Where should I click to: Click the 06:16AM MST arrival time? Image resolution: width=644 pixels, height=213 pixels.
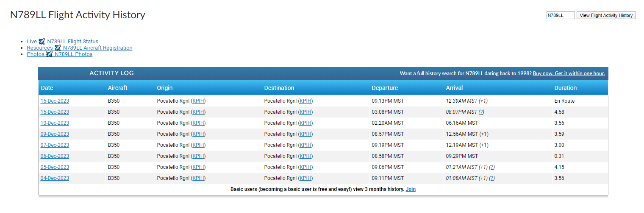[462, 123]
